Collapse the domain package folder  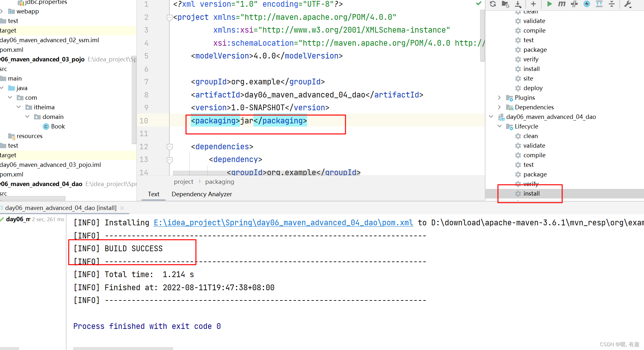click(x=27, y=117)
